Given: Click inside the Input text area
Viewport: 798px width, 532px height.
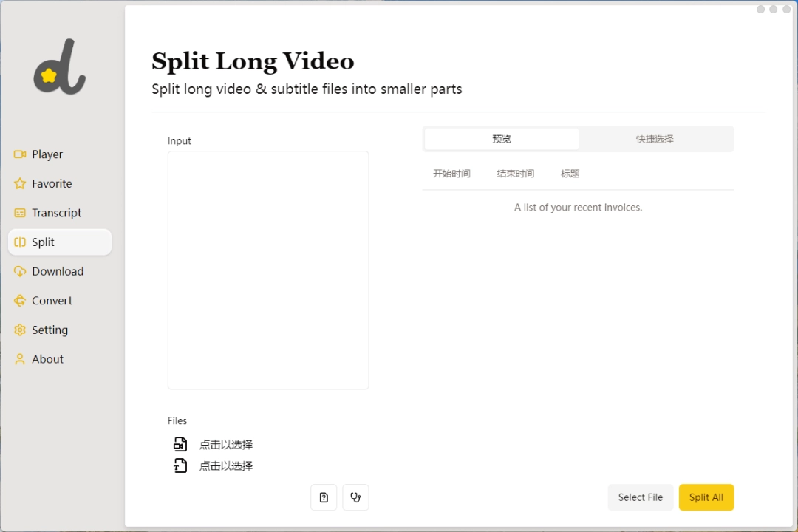Looking at the screenshot, I should 268,270.
